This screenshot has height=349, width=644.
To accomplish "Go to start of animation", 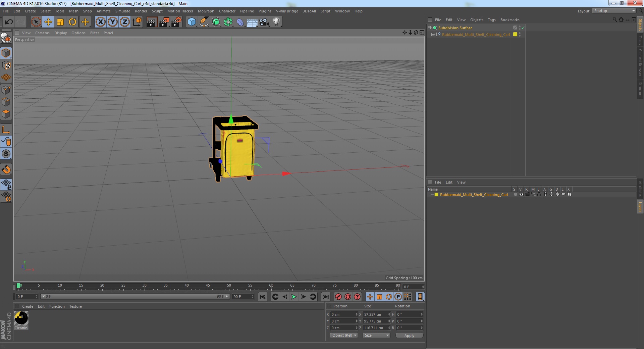I will click(x=263, y=297).
